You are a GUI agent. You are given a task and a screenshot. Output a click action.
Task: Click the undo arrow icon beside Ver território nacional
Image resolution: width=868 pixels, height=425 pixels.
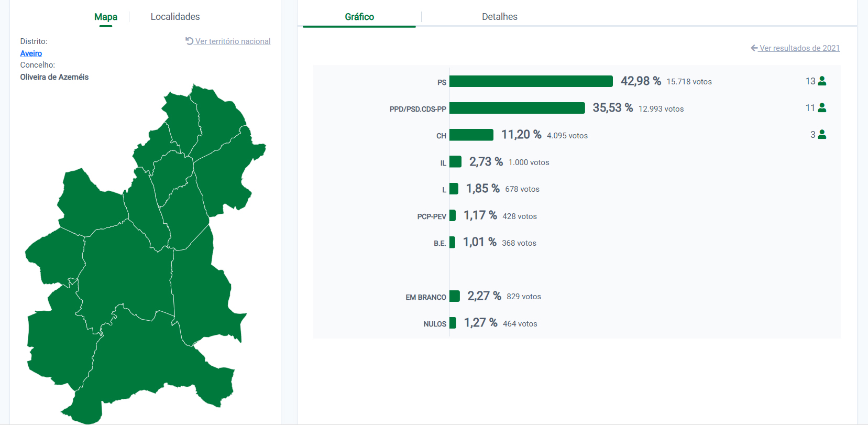pos(189,41)
